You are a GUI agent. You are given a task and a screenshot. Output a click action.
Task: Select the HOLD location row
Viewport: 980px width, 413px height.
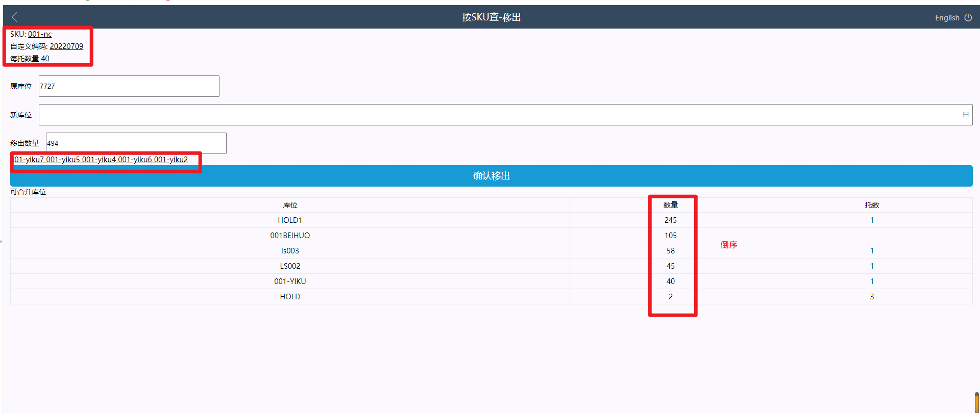tap(492, 297)
